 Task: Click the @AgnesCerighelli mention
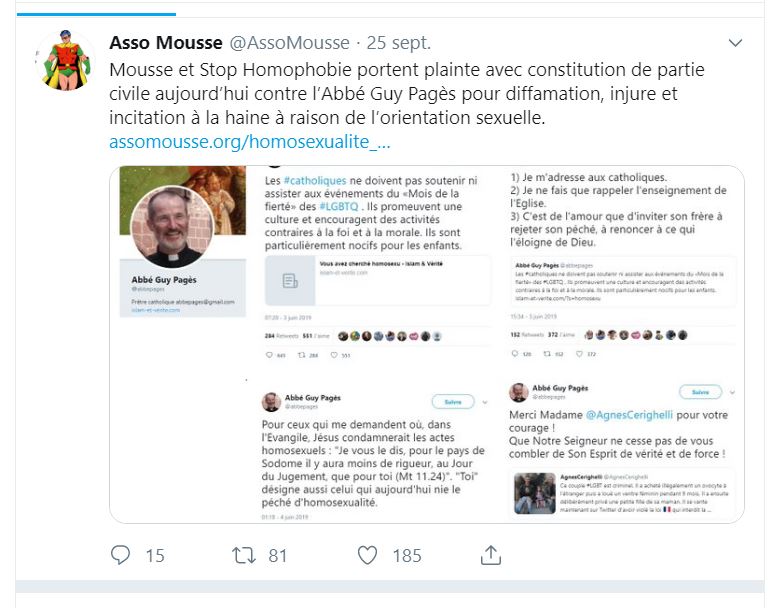point(629,415)
